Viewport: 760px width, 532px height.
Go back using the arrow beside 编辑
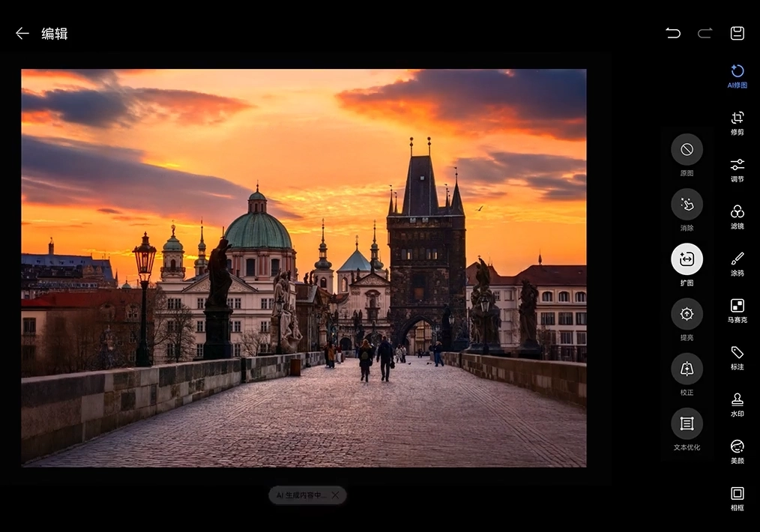(22, 34)
